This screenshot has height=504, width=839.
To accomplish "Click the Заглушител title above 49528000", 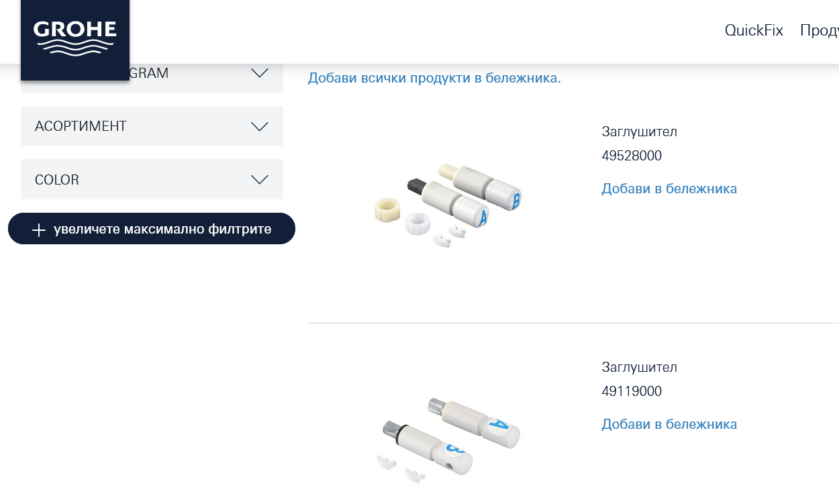I will 639,132.
